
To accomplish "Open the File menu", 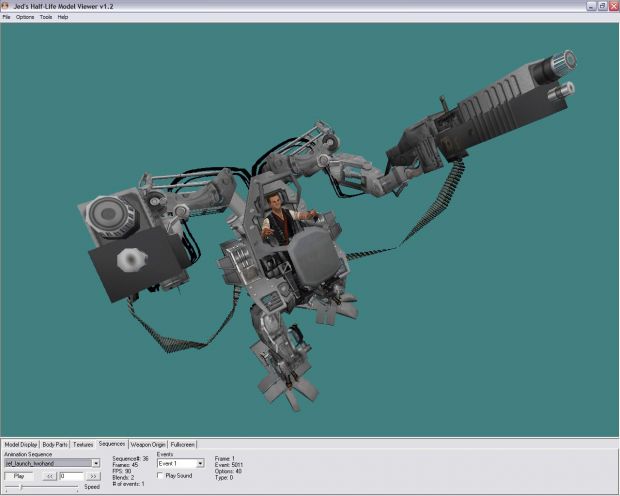I will pos(6,17).
